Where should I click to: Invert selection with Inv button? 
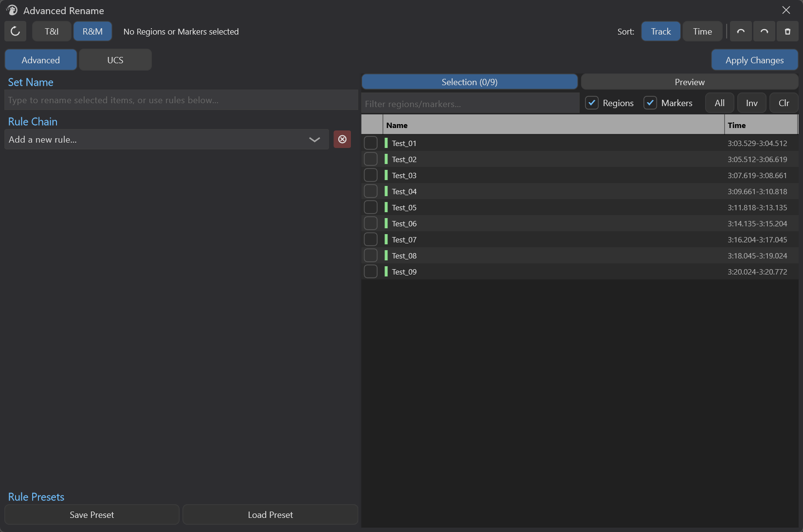coord(752,103)
